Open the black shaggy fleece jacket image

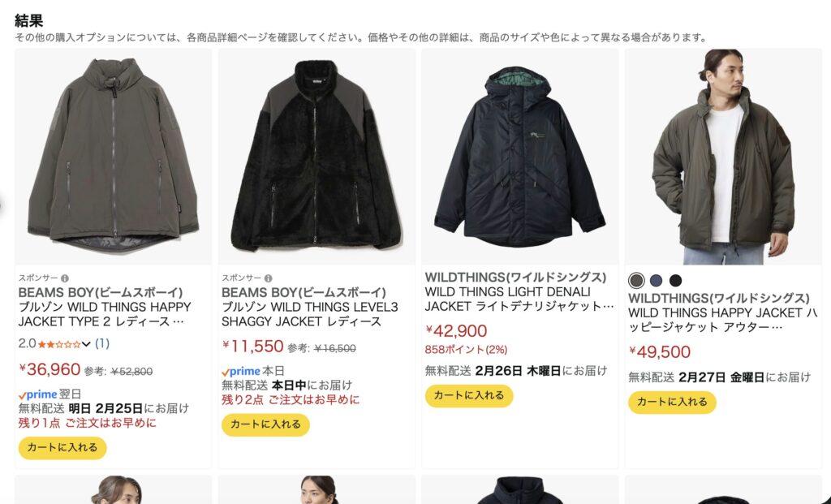pyautogui.click(x=316, y=157)
